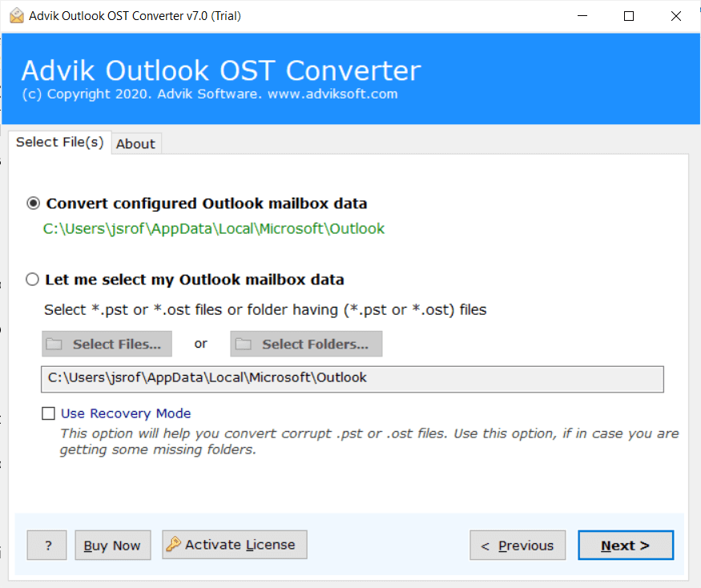The image size is (701, 588).
Task: Switch to the Select File(s) tab
Action: click(59, 142)
